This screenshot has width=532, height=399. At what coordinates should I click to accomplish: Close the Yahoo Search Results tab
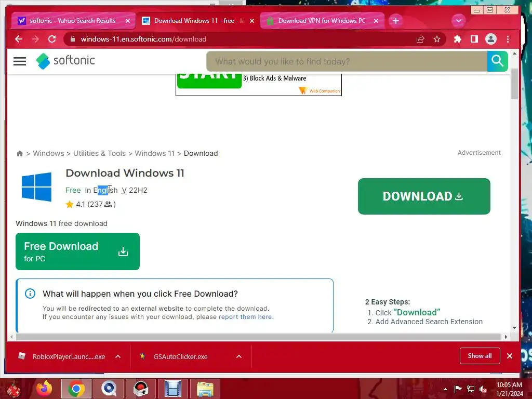[128, 21]
